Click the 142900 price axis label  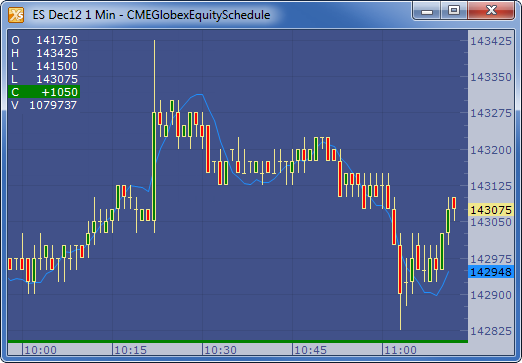pos(491,295)
